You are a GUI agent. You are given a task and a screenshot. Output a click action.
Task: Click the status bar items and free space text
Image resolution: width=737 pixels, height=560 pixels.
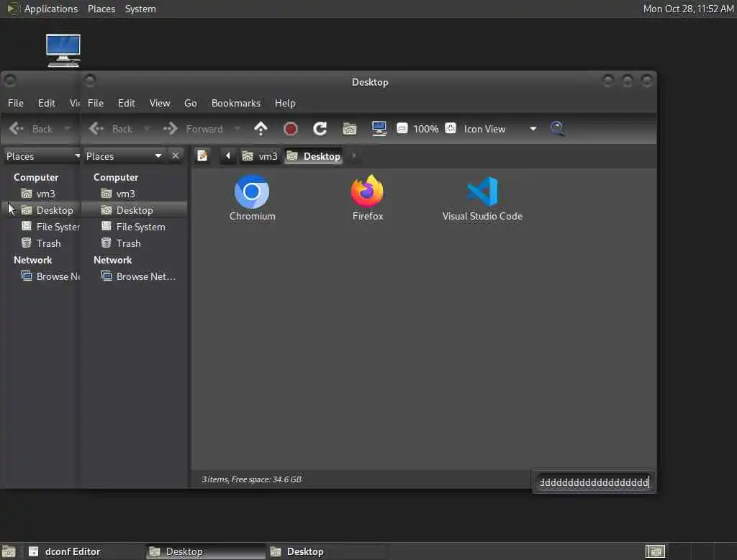click(251, 479)
